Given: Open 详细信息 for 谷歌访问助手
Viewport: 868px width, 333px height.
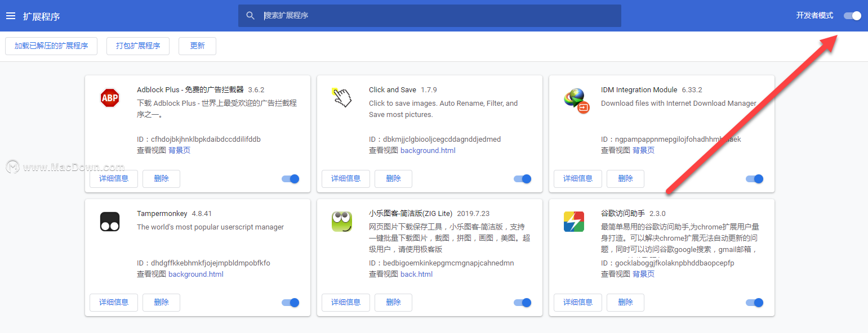Looking at the screenshot, I should [578, 303].
